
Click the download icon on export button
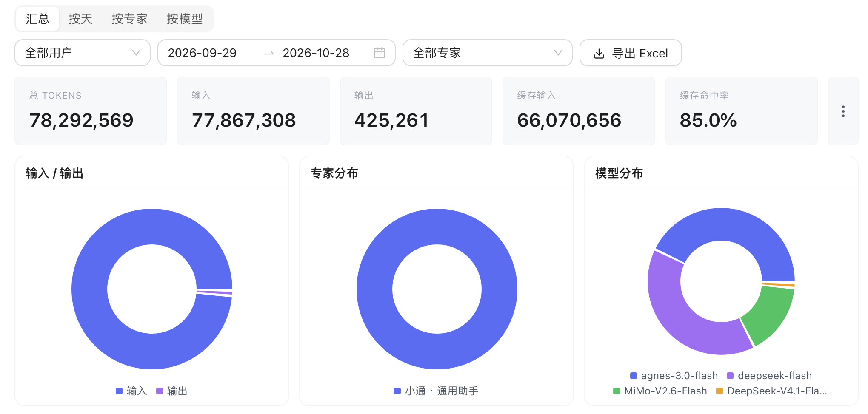point(599,53)
